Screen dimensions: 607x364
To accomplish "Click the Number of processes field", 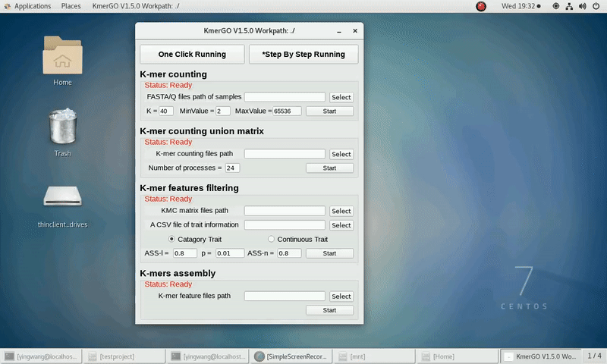I will 232,168.
